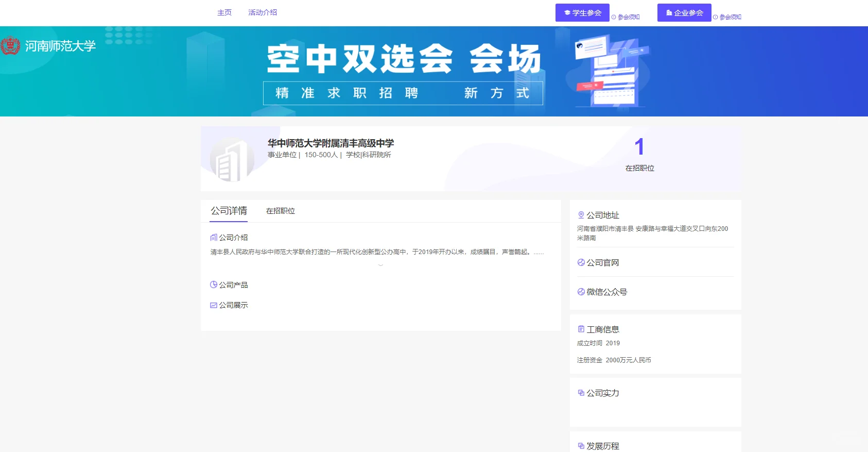Image resolution: width=868 pixels, height=452 pixels.
Task: Click the 工商信息 document icon
Action: coord(581,329)
